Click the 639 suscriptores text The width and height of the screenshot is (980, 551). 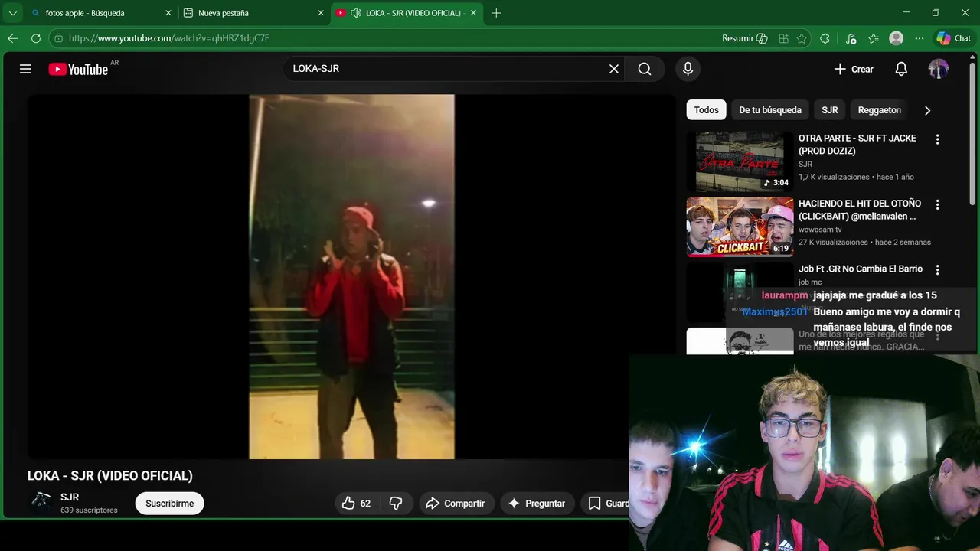pos(89,510)
